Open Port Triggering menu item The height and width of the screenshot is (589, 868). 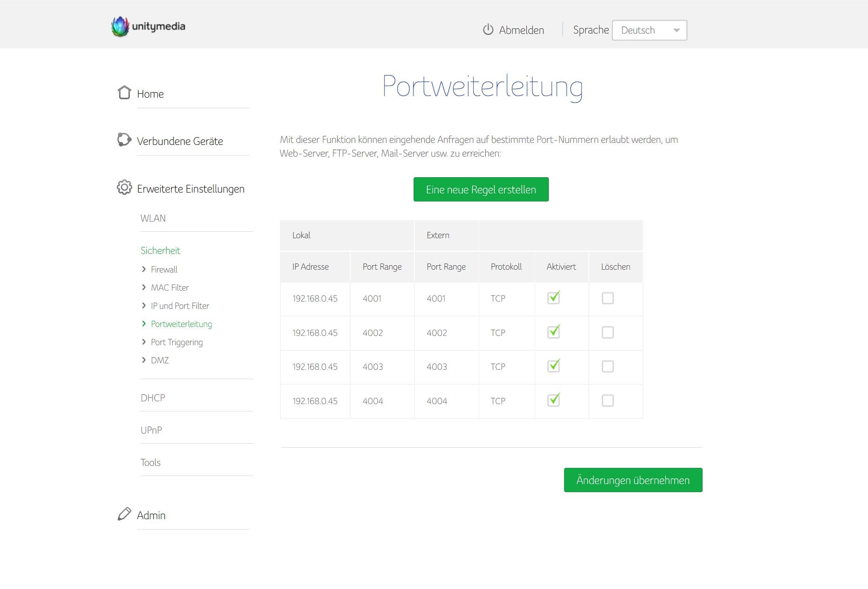pos(177,342)
